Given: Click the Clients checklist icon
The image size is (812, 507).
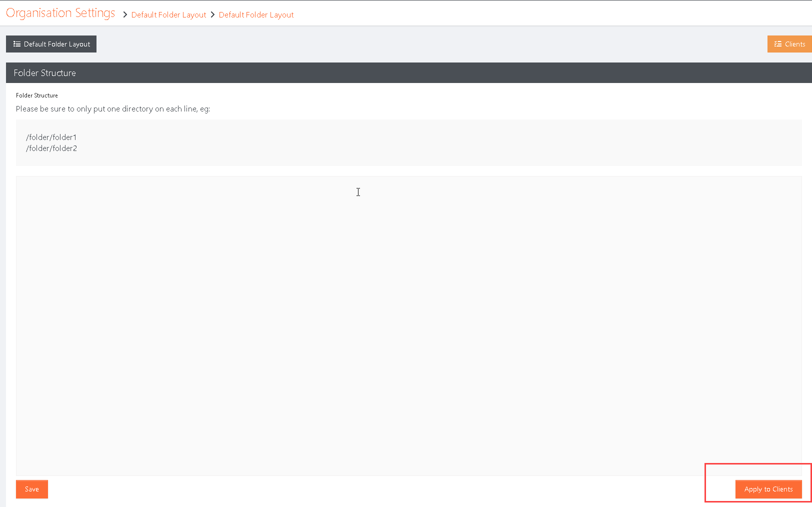Looking at the screenshot, I should (x=778, y=44).
